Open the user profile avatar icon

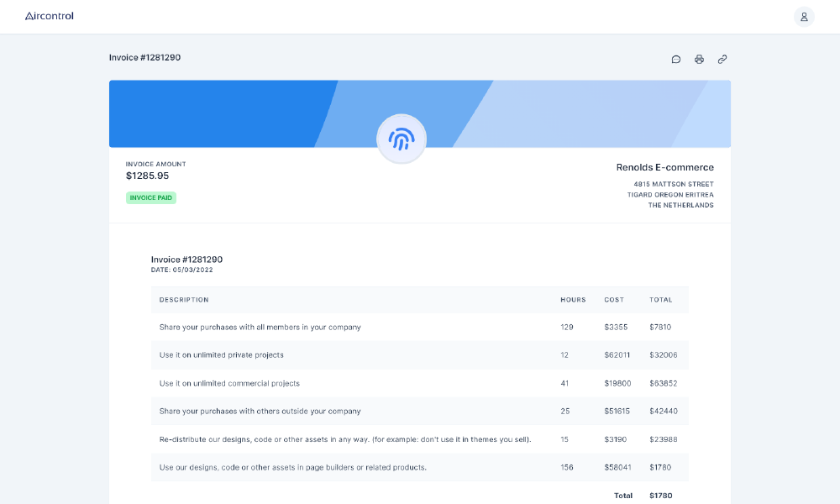pyautogui.click(x=804, y=16)
